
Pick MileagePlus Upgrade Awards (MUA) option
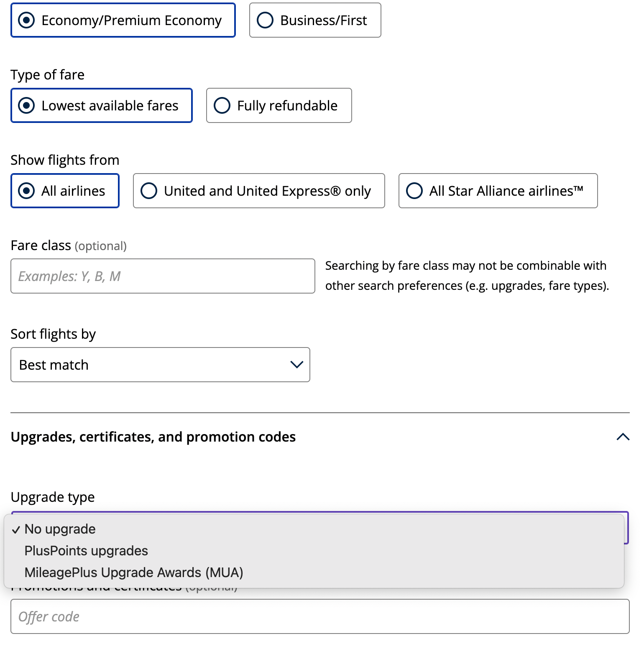point(134,572)
